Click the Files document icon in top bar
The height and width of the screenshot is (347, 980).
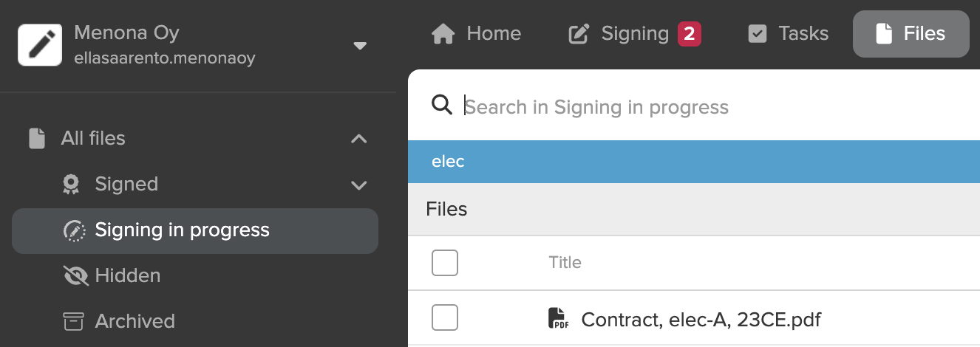(883, 34)
